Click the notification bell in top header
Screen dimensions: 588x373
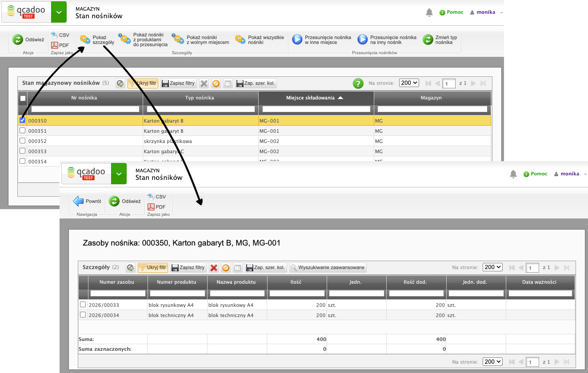click(x=429, y=12)
